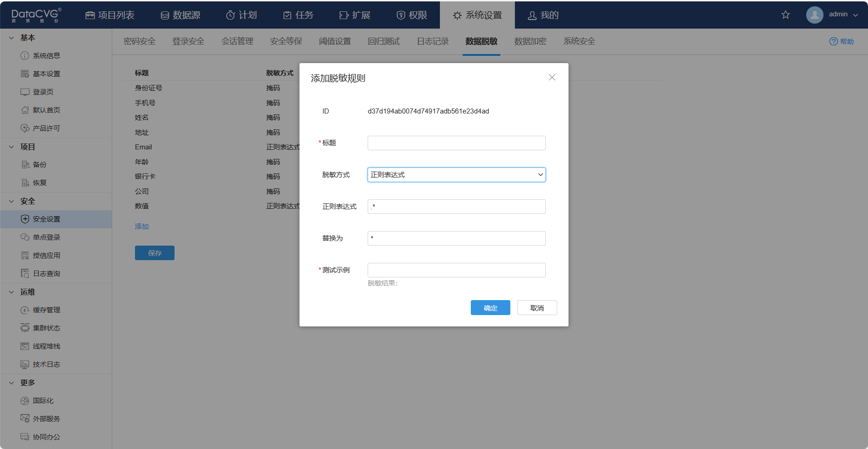This screenshot has width=868, height=449.
Task: Click the 安全设置 shield icon
Action: pyautogui.click(x=25, y=219)
